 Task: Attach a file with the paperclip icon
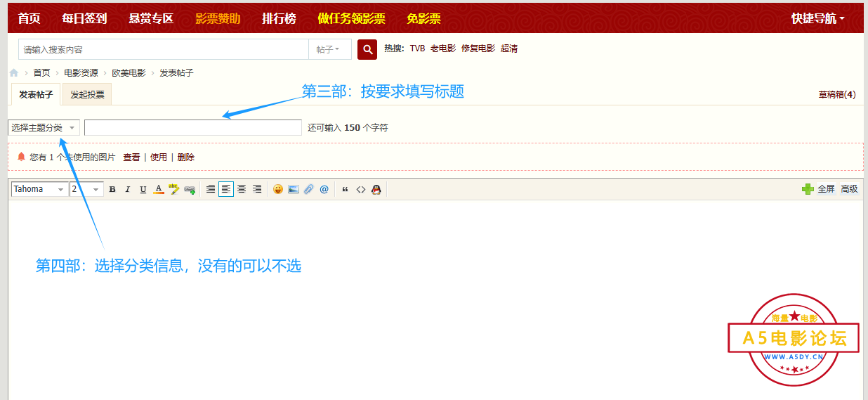click(309, 189)
